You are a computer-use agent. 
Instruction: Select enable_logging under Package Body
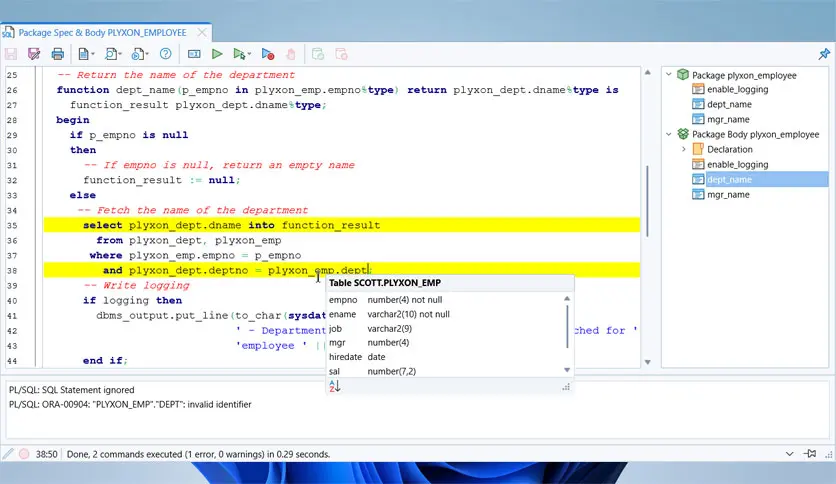pos(737,164)
